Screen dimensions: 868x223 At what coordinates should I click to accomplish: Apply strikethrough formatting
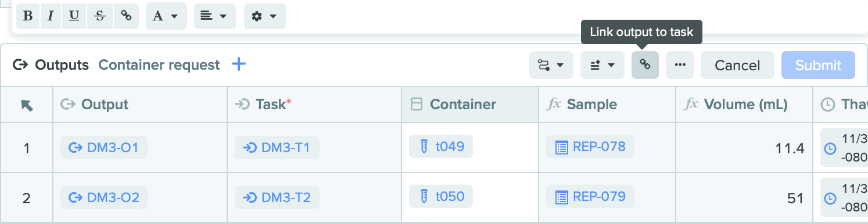coord(99,16)
